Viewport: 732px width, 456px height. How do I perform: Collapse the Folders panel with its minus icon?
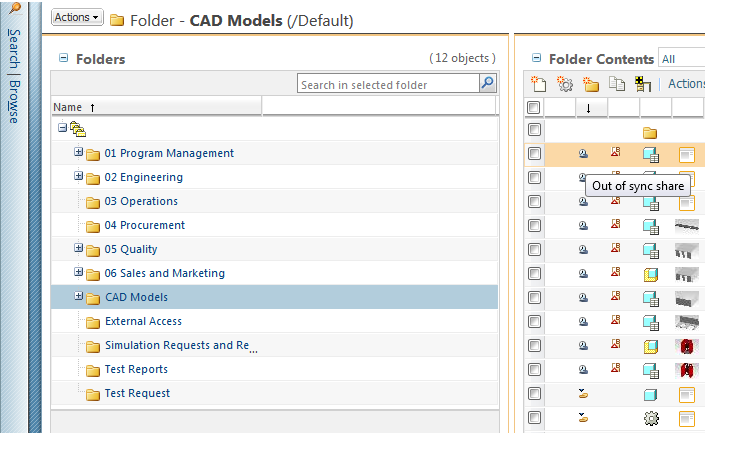click(63, 58)
